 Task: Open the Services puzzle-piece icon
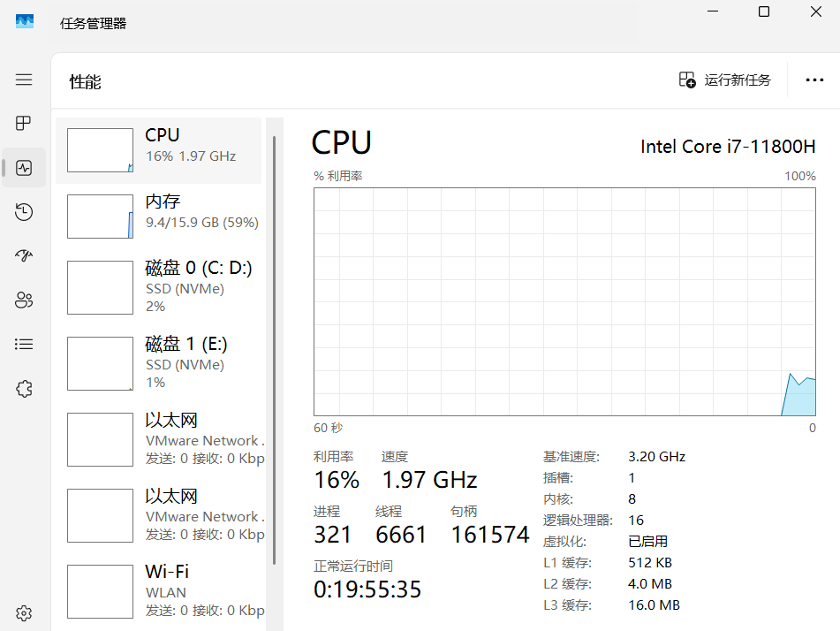(24, 388)
